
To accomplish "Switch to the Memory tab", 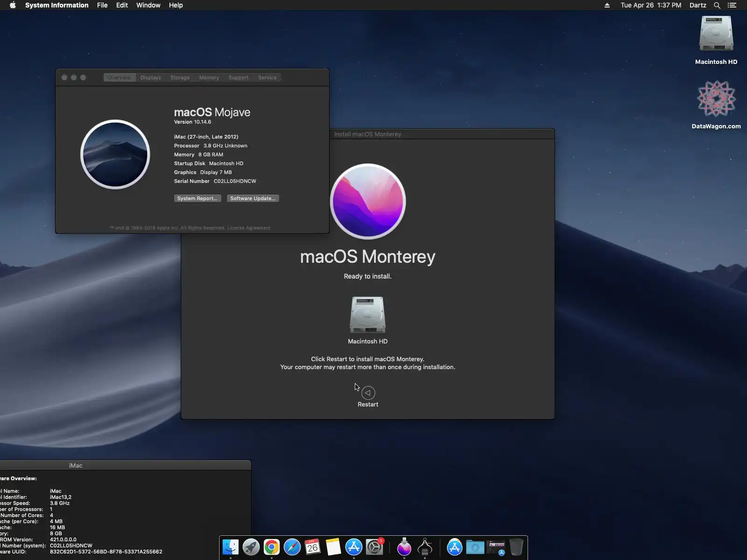I will [x=209, y=77].
